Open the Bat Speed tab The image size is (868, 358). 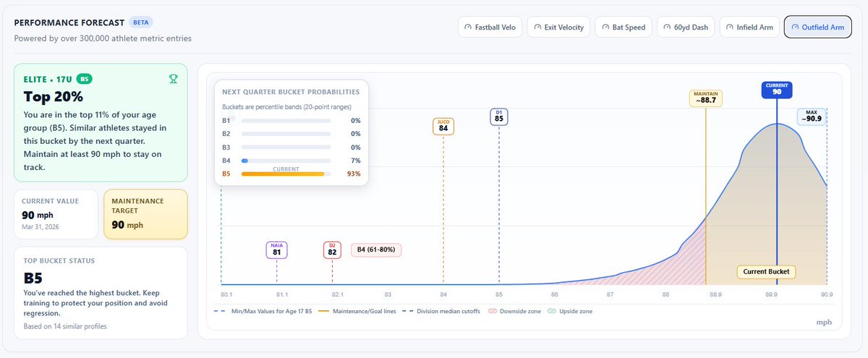coord(624,27)
